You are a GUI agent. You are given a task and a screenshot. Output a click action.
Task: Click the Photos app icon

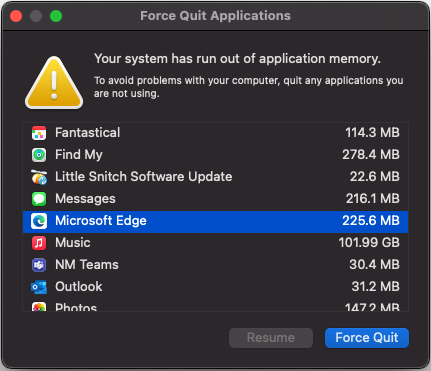pos(39,307)
